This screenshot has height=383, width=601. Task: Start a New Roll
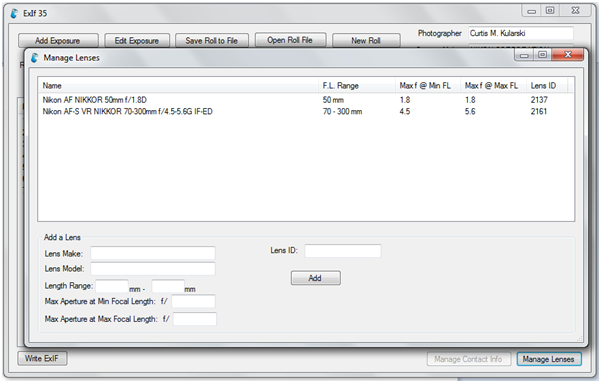pyautogui.click(x=366, y=41)
